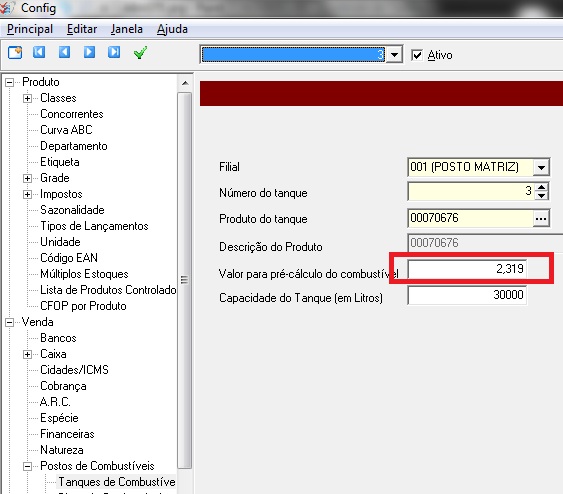Screen dimensions: 563x494
Task: Select Concorrentes in the tree
Action: coord(72,114)
